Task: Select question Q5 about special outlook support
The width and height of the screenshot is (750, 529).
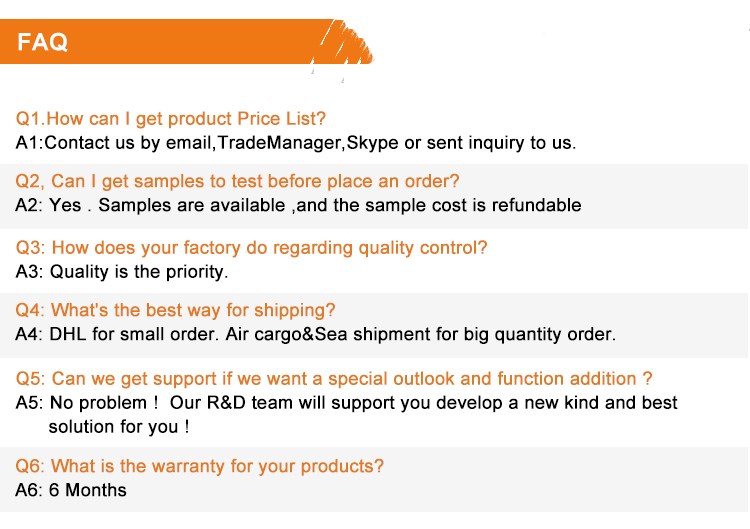Action: pyautogui.click(x=334, y=379)
